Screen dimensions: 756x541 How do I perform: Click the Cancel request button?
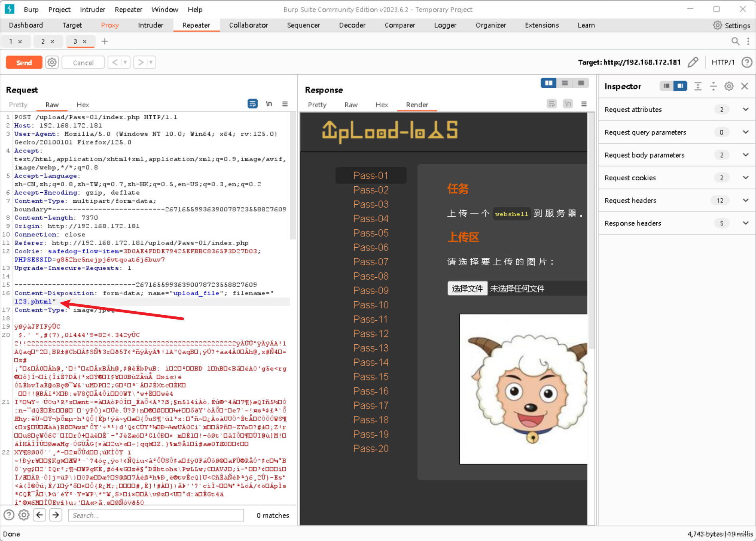tap(83, 63)
